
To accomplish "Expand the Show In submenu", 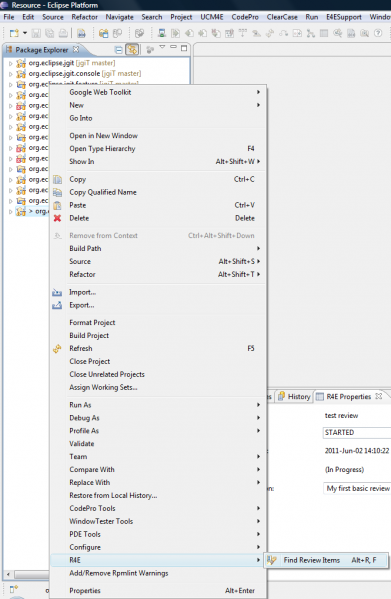I will (x=158, y=162).
